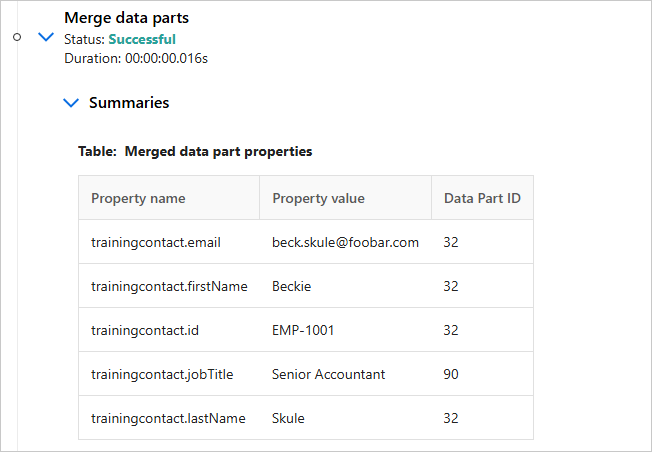Select Data Part ID 90 in the jobTitle row

482,374
